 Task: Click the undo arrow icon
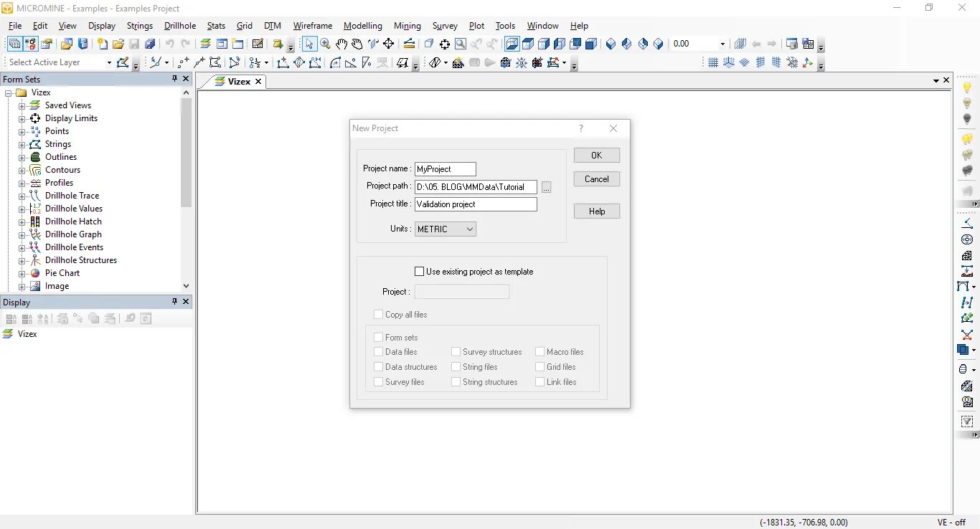pos(169,44)
